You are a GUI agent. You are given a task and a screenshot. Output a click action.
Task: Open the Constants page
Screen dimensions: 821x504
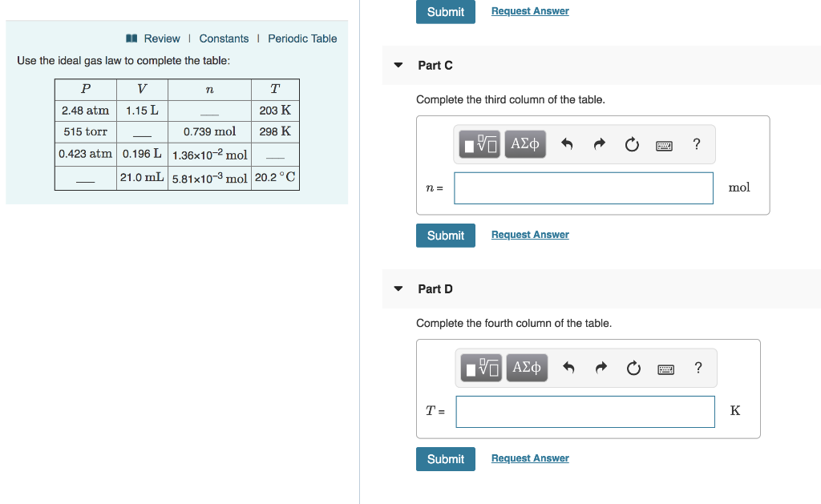click(x=224, y=38)
